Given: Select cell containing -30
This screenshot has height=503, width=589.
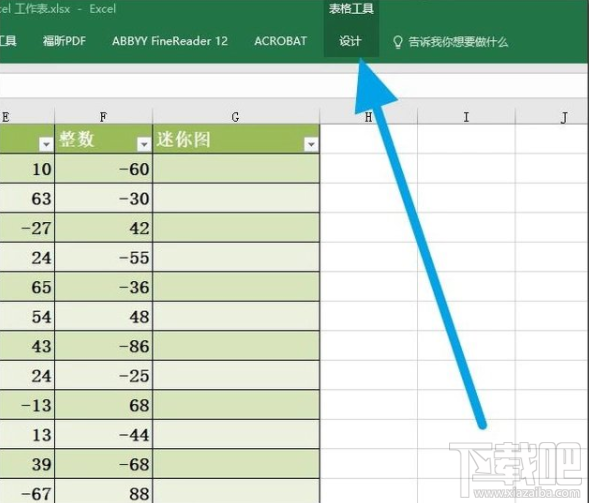Looking at the screenshot, I should coord(104,198).
